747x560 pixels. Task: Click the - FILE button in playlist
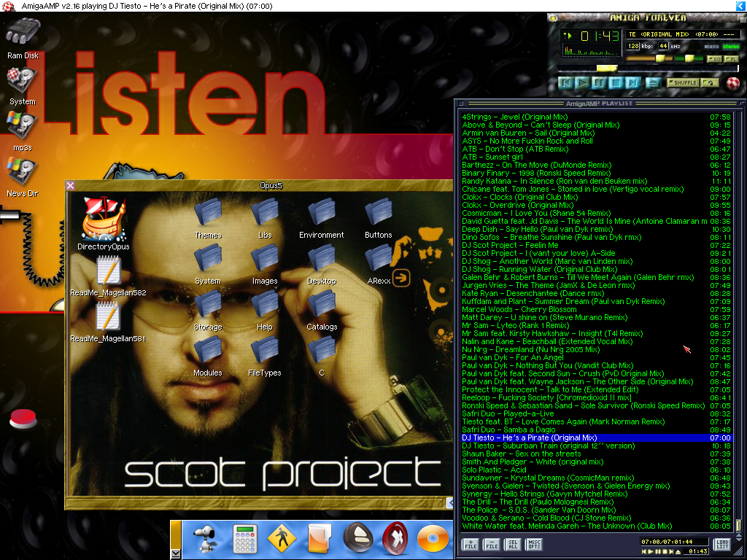pyautogui.click(x=492, y=544)
